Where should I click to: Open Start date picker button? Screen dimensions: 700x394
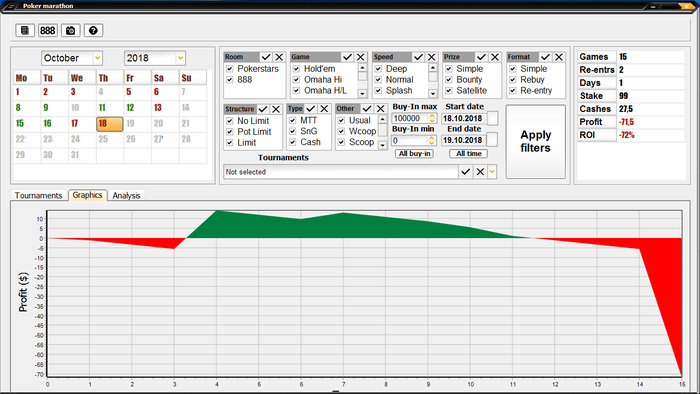coord(492,118)
